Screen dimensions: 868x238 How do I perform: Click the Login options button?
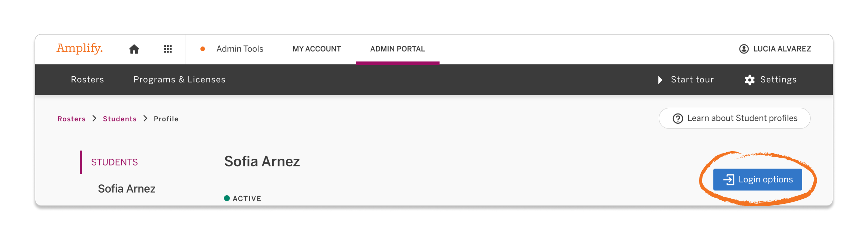[x=757, y=179]
